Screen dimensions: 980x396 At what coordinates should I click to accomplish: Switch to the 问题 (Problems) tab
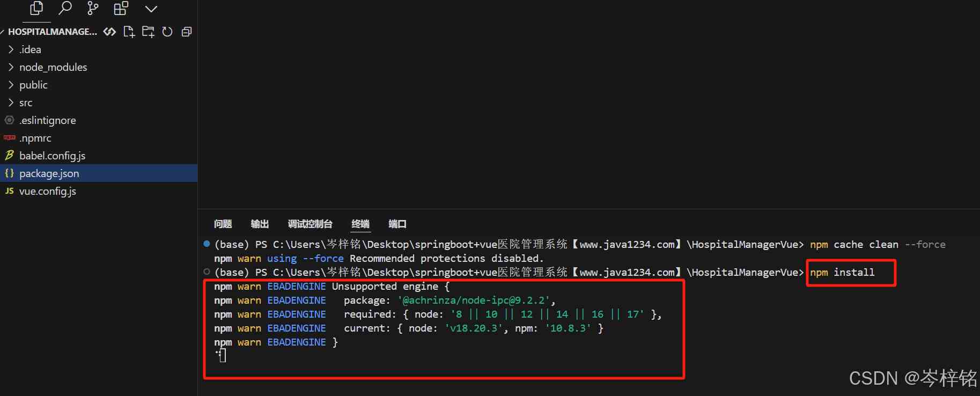[x=223, y=224]
